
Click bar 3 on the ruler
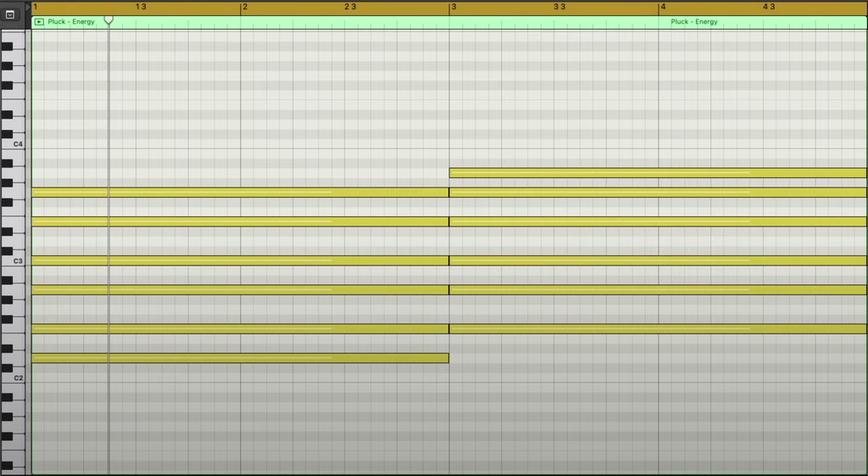coord(453,7)
